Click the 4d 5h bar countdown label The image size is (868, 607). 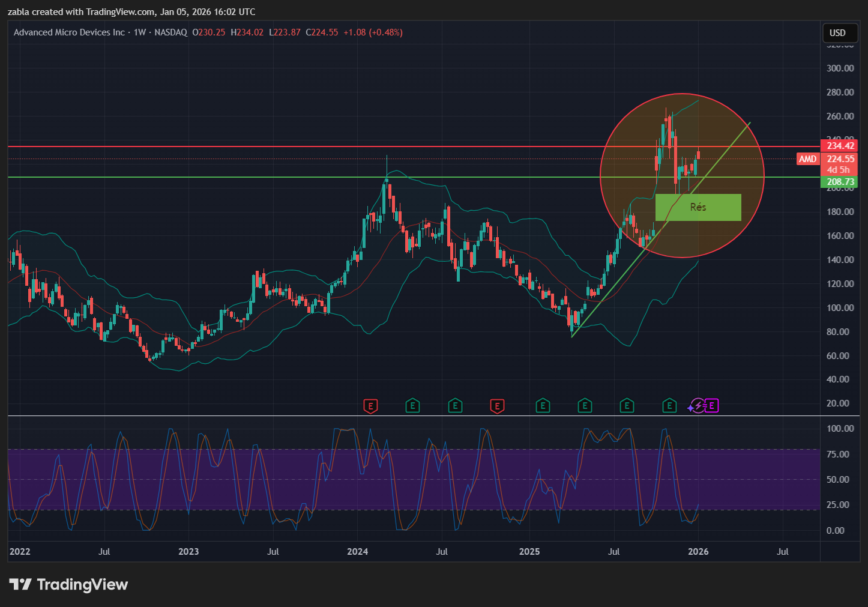click(x=839, y=170)
